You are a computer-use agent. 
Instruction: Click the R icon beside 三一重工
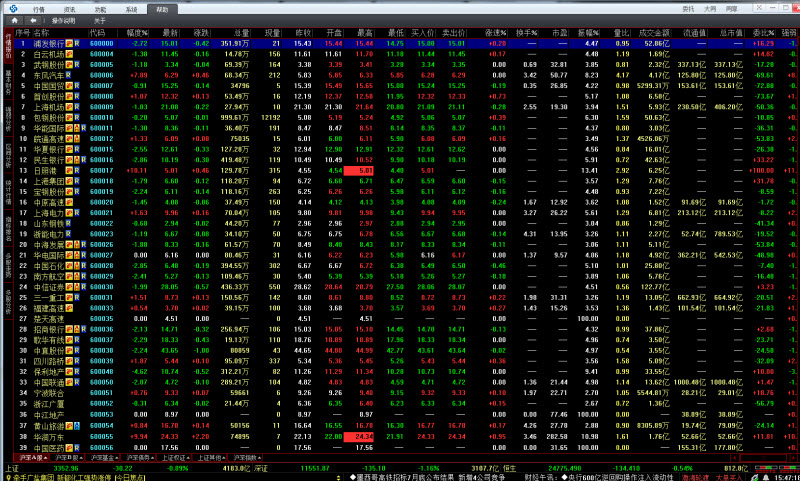tap(77, 298)
